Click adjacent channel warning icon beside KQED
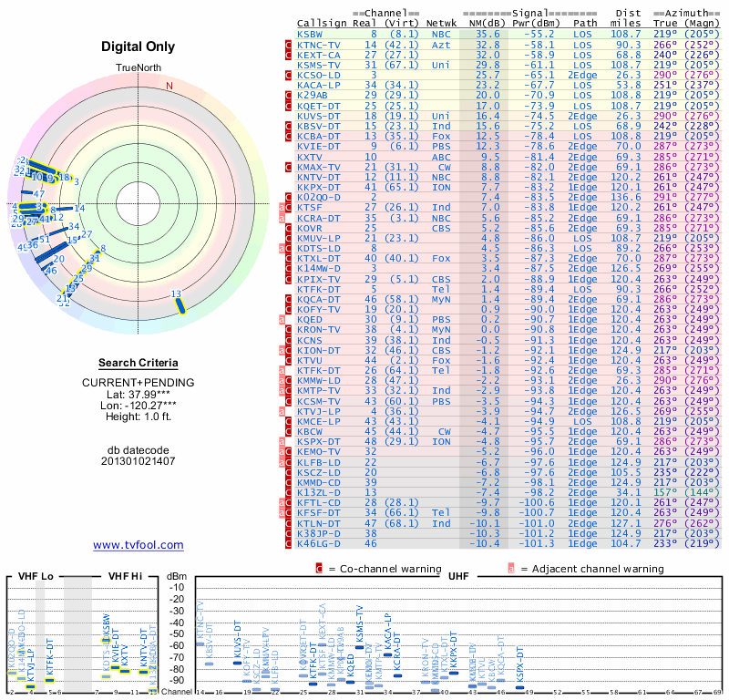The image size is (729, 700). point(283,320)
